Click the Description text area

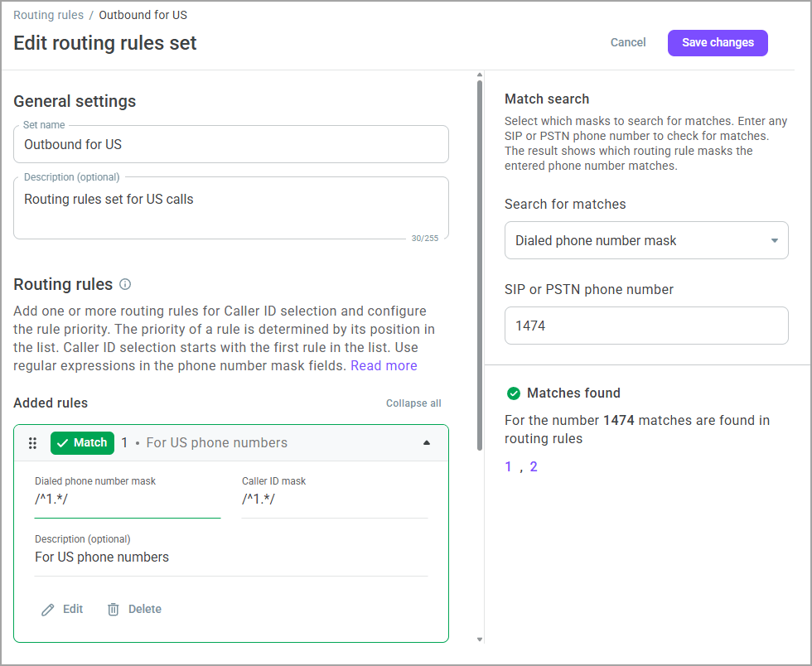pyautogui.click(x=231, y=208)
